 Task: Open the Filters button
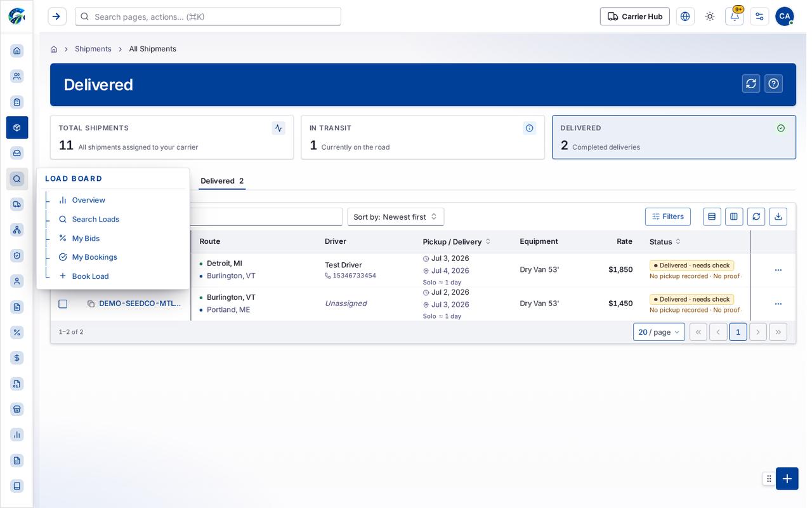(668, 217)
